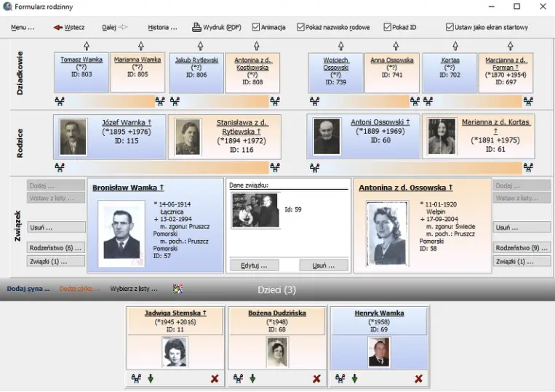555x392 pixels.
Task: Click the family icon below Józef Wamka's card
Action: click(59, 167)
